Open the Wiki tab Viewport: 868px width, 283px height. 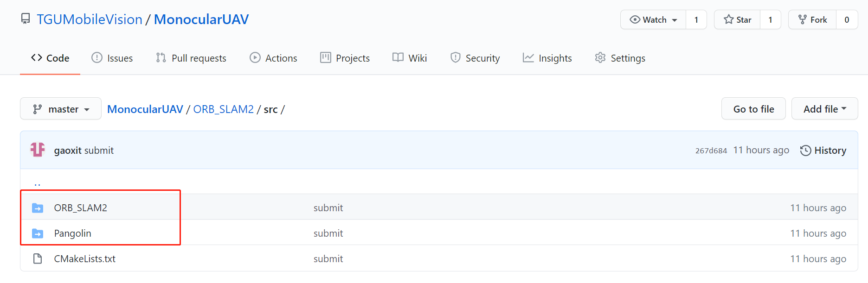[x=410, y=58]
